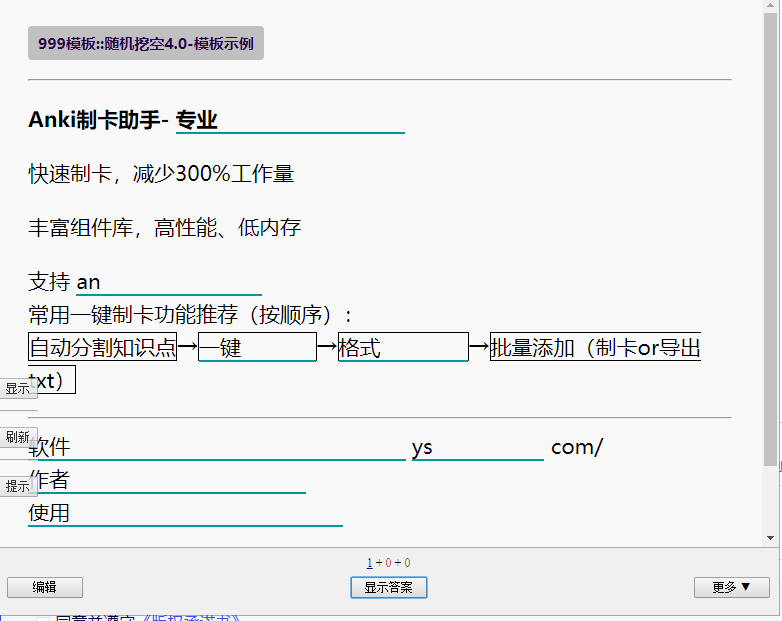Reveal the cloze blank after 专业
The image size is (782, 621).
pos(290,120)
